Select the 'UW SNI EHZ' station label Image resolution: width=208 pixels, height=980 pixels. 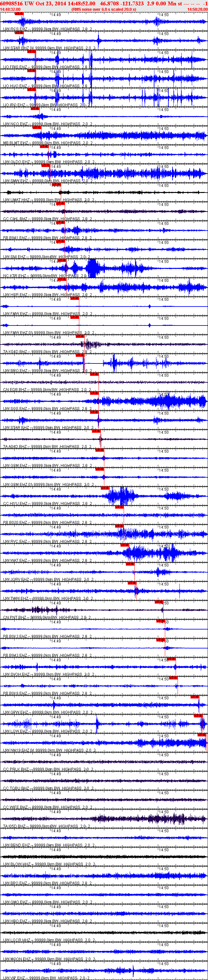tap(15, 257)
